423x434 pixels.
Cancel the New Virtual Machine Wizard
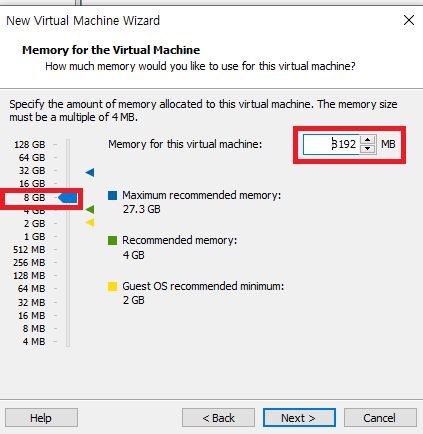(380, 418)
